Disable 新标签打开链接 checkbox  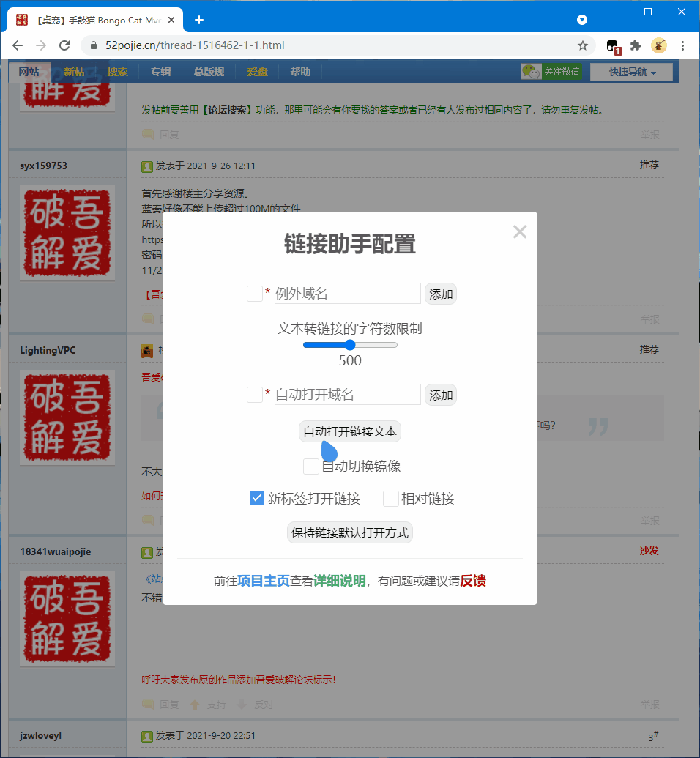257,497
